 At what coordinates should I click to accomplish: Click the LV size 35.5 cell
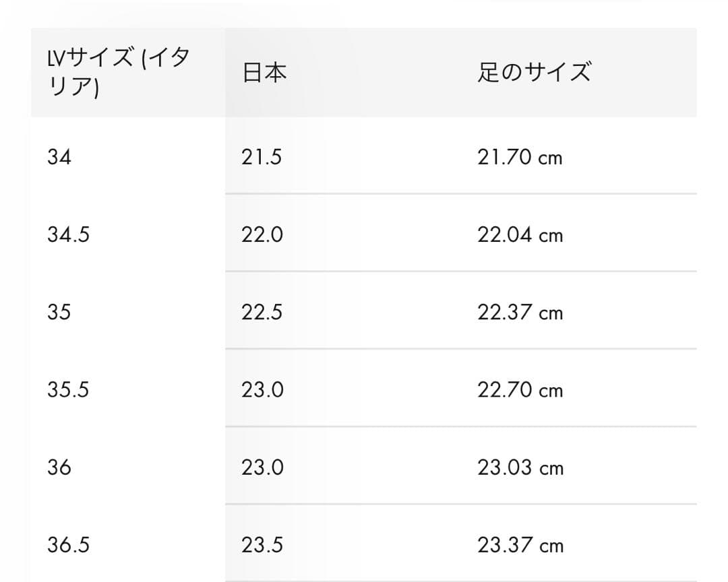68,390
